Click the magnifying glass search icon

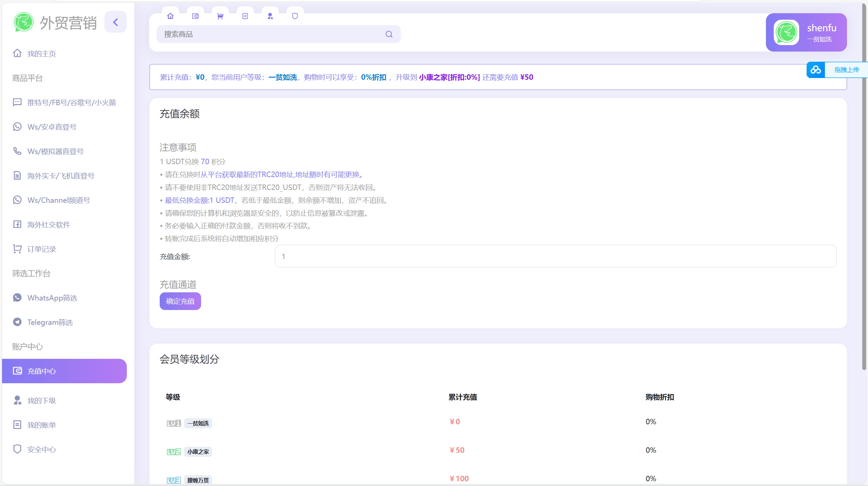[389, 34]
